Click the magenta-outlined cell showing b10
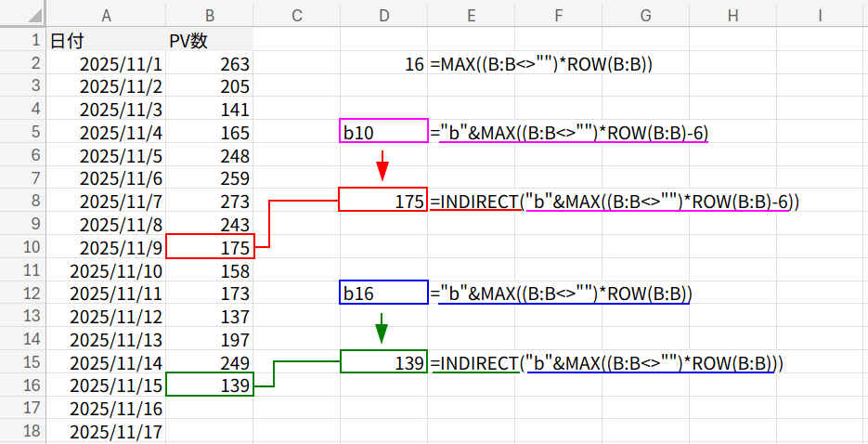This screenshot has width=868, height=444. click(383, 132)
